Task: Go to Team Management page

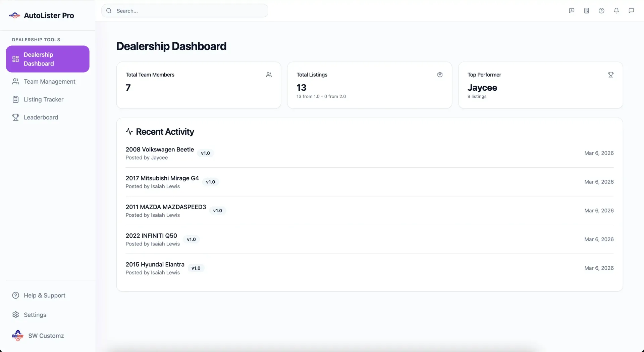Action: (48, 82)
